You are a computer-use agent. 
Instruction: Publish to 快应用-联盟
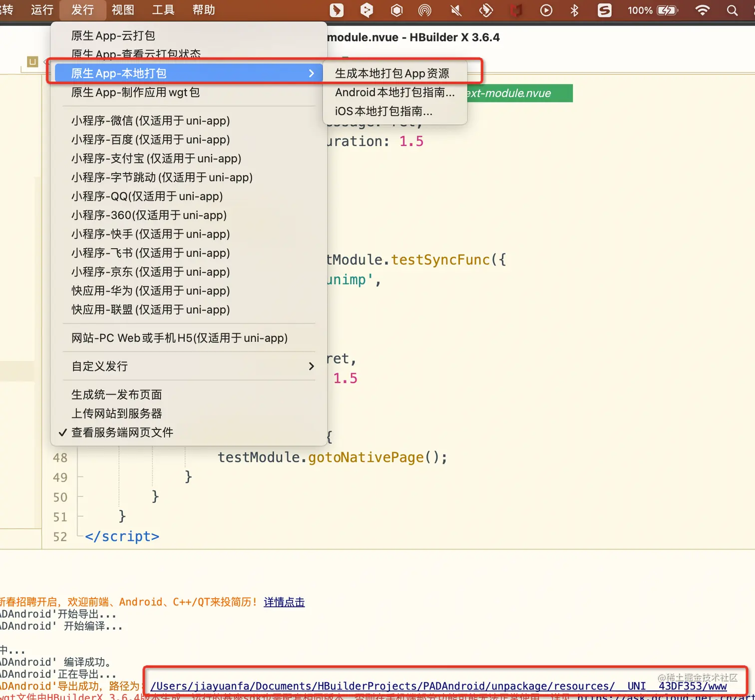point(189,310)
